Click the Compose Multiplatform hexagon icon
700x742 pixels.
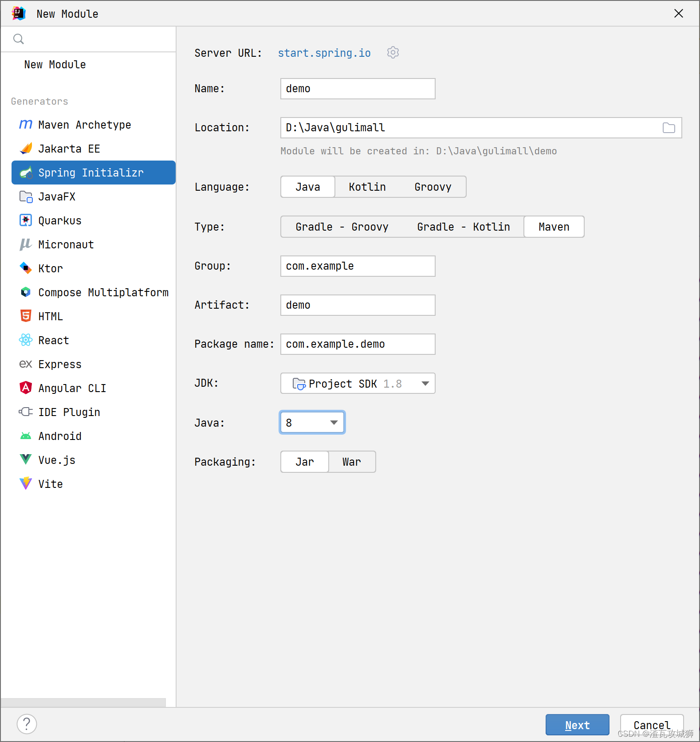click(x=26, y=292)
